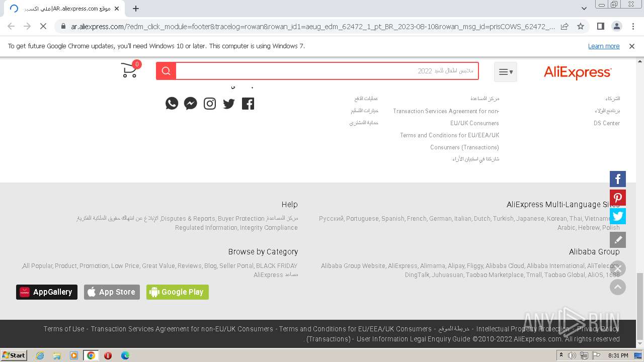Open Alibaba Cloud link
The width and height of the screenshot is (644, 362).
coord(505,266)
